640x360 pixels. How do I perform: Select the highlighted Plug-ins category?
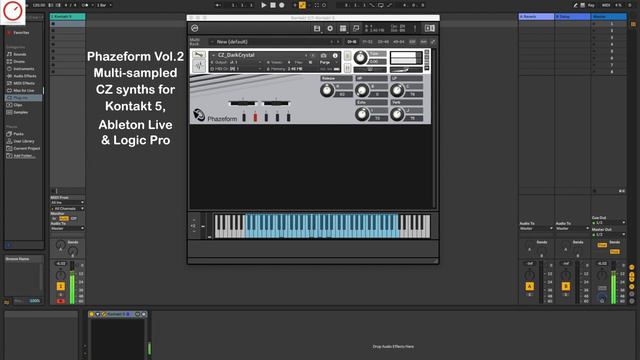pyautogui.click(x=23, y=98)
